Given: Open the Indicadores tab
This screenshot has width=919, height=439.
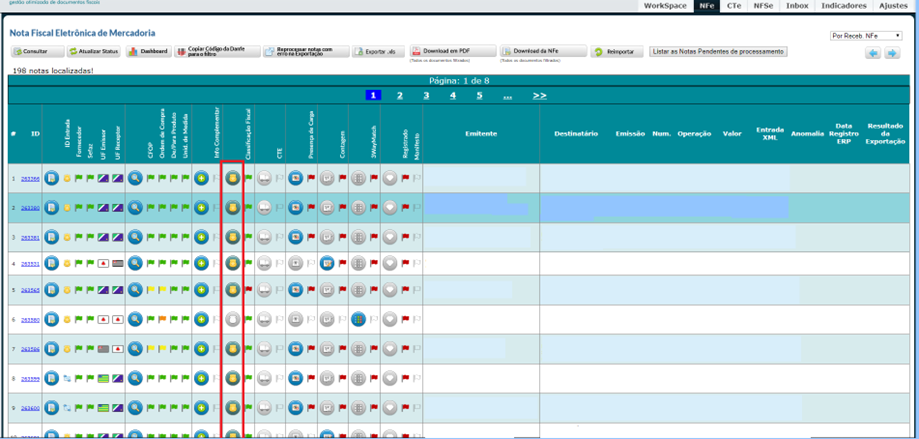Looking at the screenshot, I should [843, 6].
